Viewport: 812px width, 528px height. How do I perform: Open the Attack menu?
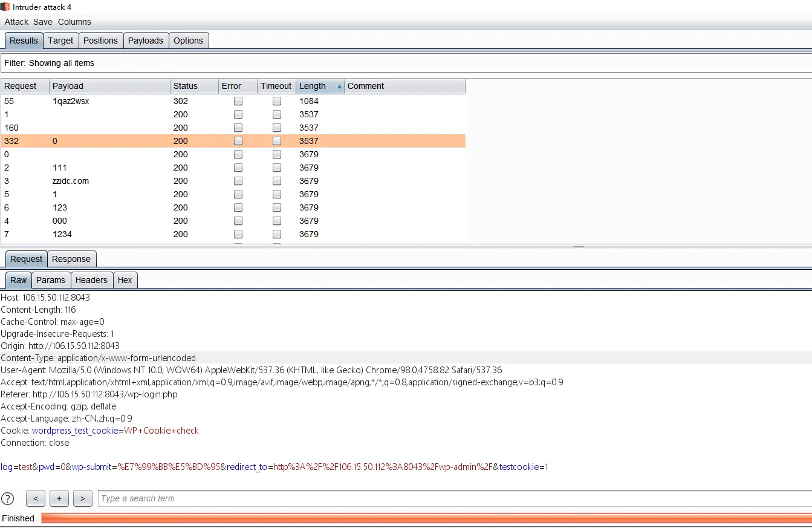click(x=16, y=22)
